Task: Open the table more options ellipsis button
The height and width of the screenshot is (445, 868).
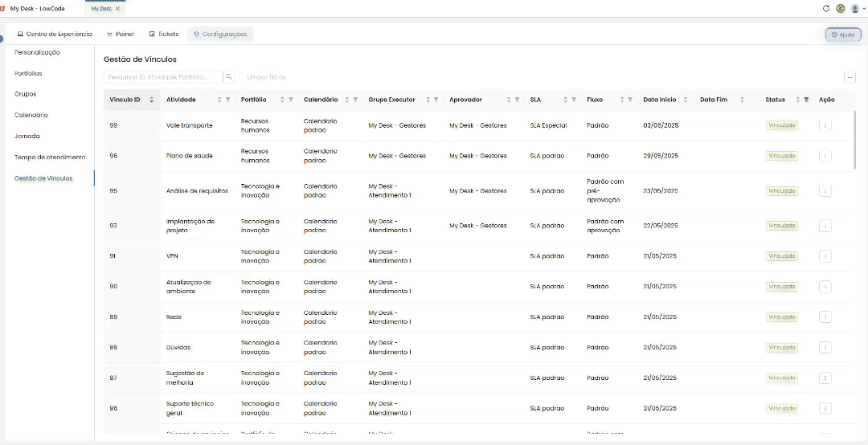Action: tap(850, 77)
